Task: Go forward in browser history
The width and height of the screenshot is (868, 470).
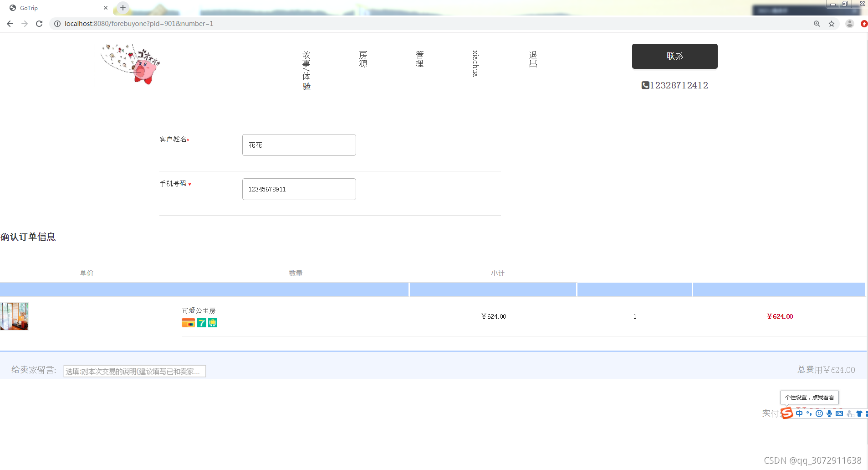Action: point(25,24)
